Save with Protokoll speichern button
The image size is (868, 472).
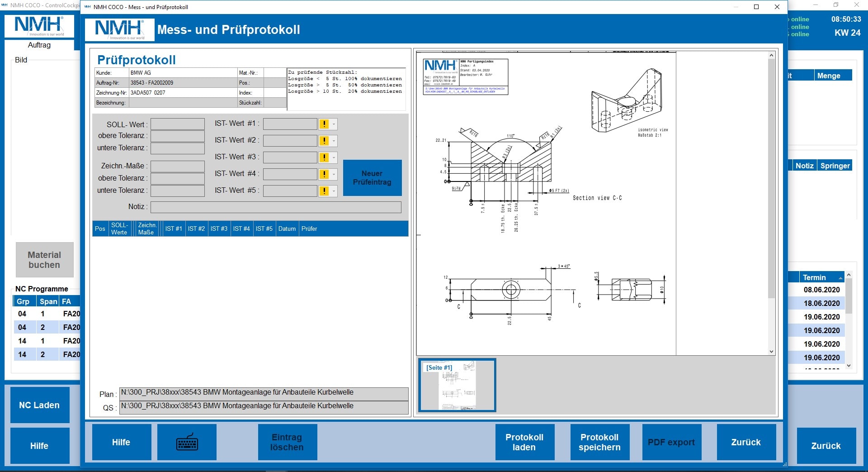(599, 442)
